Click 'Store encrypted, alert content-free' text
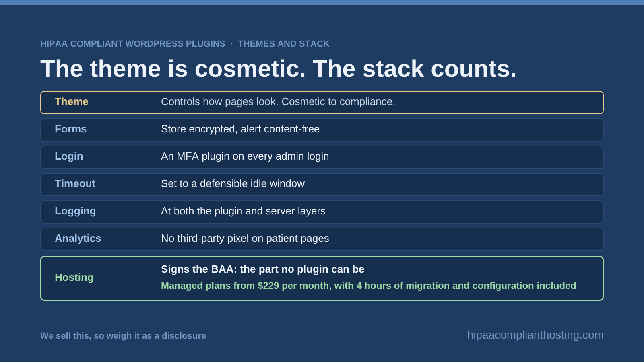 click(x=240, y=129)
